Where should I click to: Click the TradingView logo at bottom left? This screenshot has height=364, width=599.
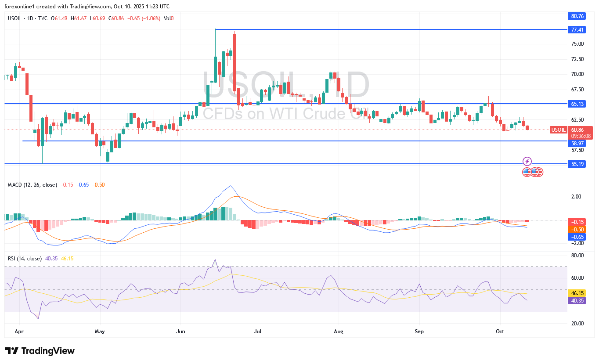40,351
